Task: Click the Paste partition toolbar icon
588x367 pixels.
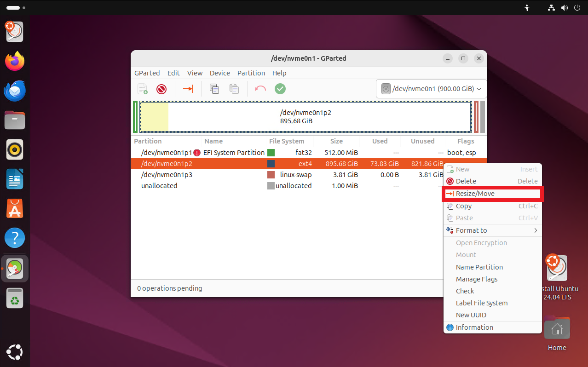Action: [x=234, y=89]
